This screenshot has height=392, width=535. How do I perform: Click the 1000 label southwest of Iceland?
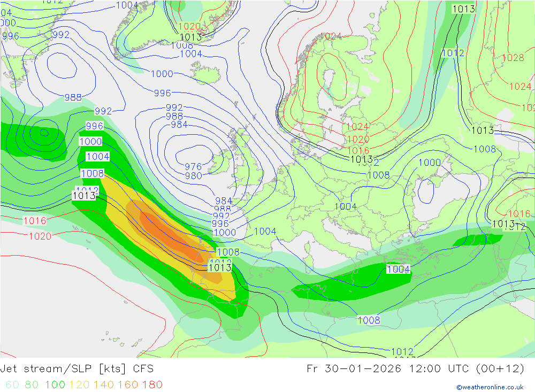(x=162, y=74)
